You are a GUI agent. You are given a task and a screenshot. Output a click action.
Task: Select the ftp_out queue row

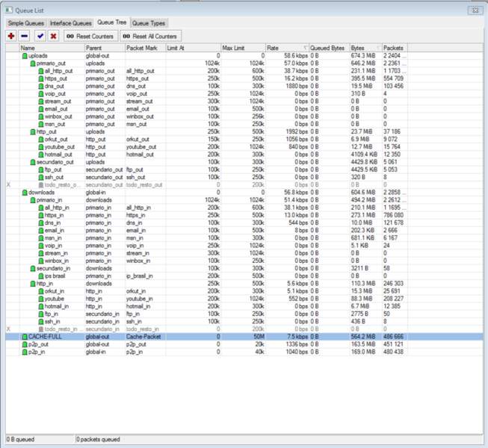point(244,169)
